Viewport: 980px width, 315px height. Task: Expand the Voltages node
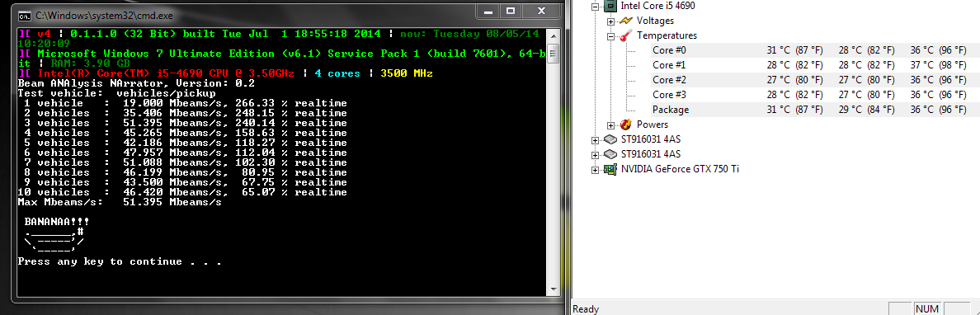click(610, 21)
